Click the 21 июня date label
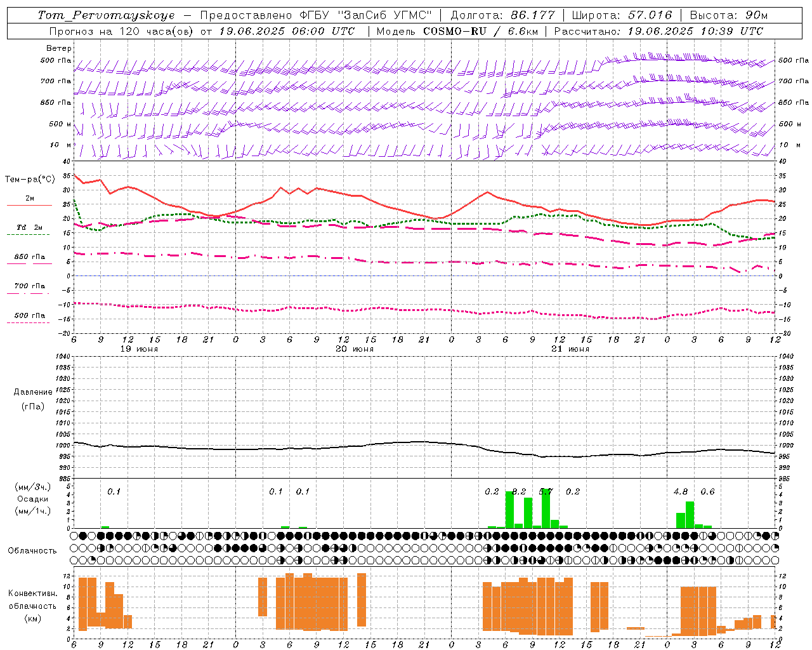 (x=570, y=349)
